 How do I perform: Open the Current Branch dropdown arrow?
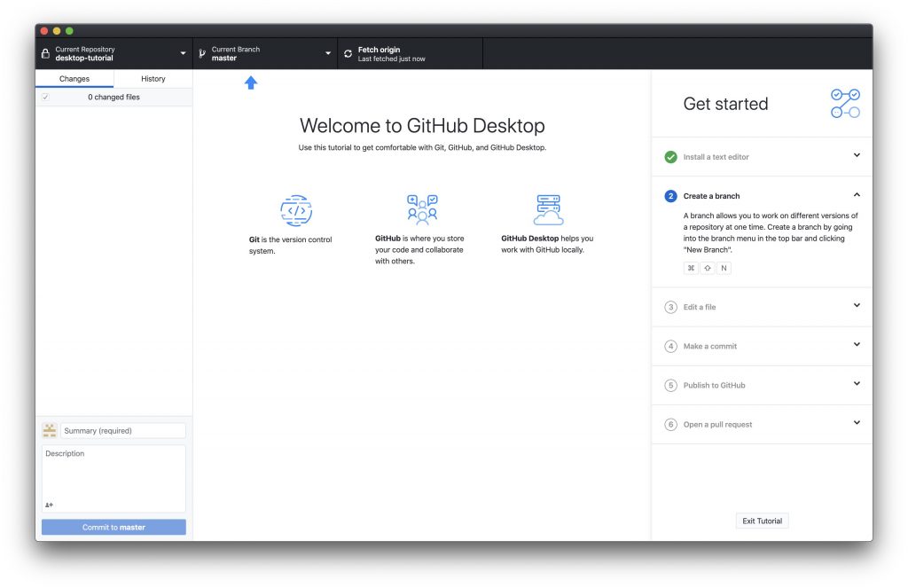[x=328, y=53]
